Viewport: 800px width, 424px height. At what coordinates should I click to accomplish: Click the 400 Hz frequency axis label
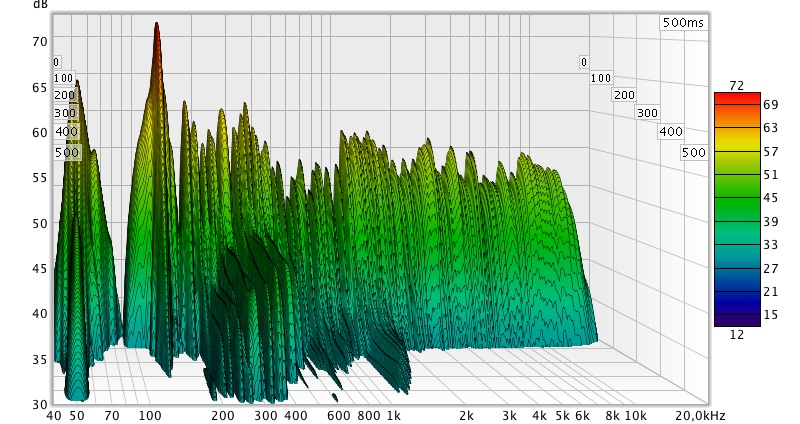tap(296, 416)
